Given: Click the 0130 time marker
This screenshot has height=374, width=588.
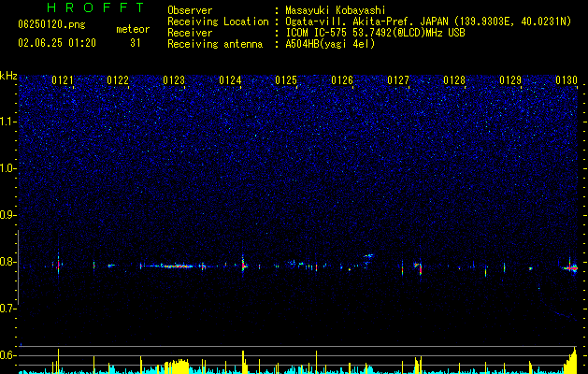Looking at the screenshot, I should (x=566, y=80).
